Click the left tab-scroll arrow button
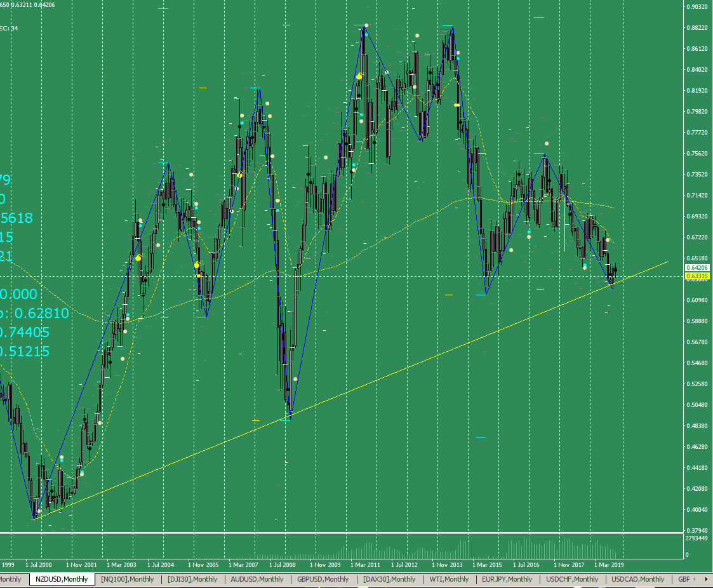 tap(695, 579)
